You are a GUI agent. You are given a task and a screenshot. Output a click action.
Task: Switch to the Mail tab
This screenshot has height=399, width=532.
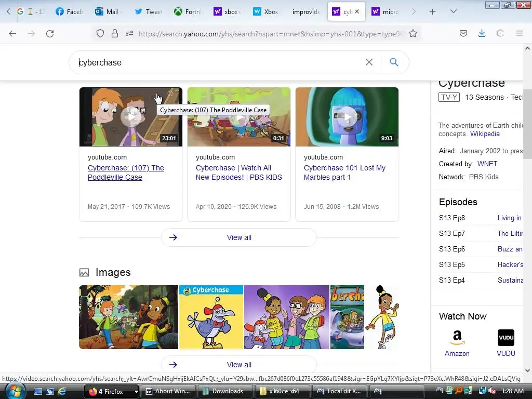[108, 12]
